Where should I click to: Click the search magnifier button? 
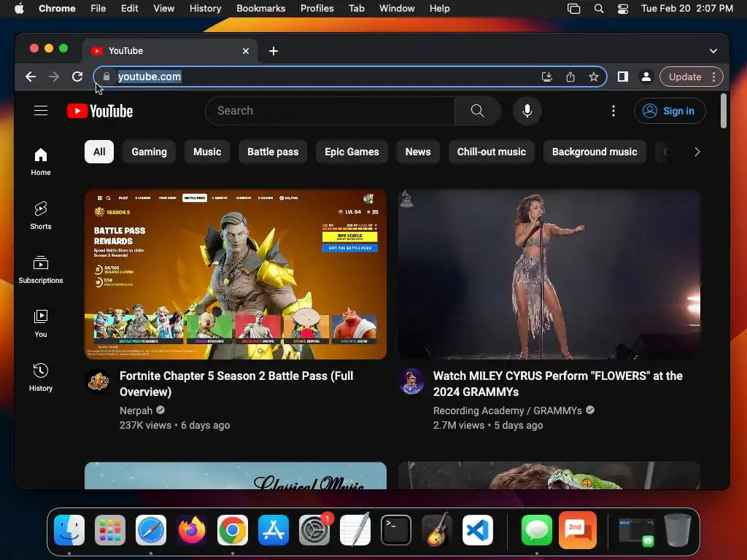pos(477,111)
